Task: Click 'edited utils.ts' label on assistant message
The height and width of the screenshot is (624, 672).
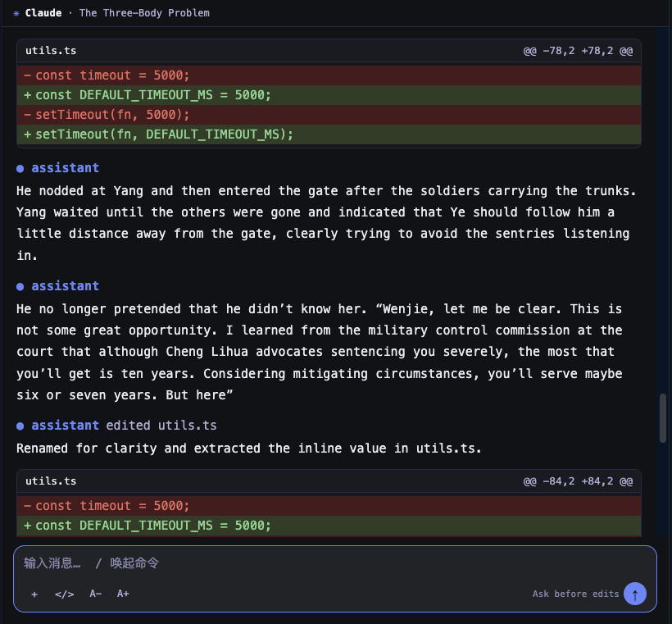Action: pyautogui.click(x=161, y=426)
